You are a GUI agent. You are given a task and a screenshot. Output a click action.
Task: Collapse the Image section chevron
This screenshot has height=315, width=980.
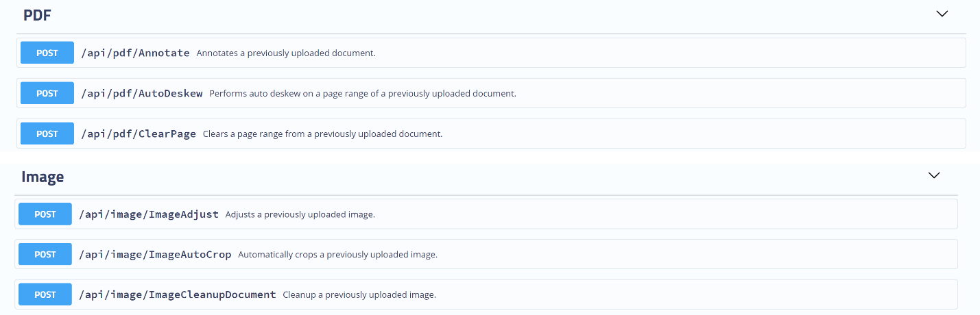[933, 175]
